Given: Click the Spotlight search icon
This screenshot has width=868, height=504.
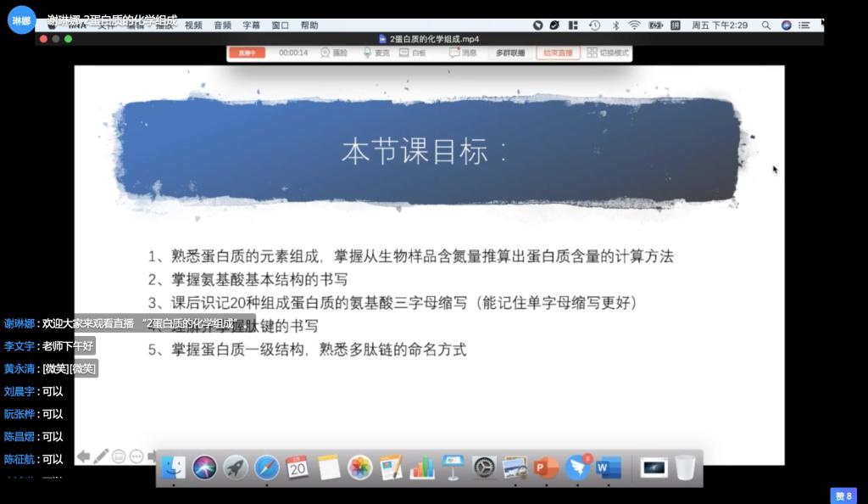Looking at the screenshot, I should point(765,25).
